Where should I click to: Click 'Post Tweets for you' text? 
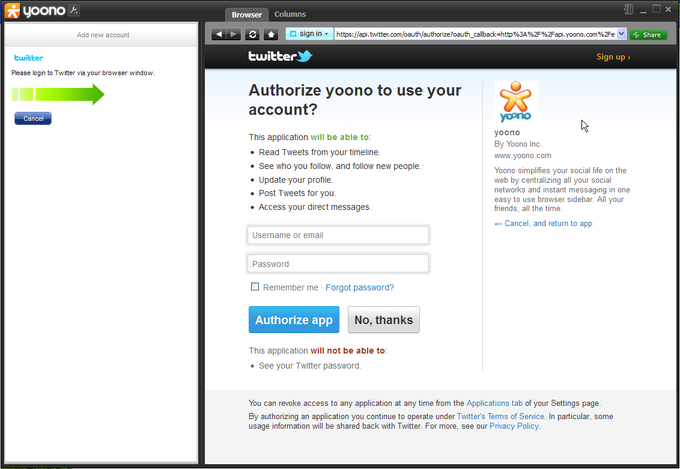(x=298, y=193)
